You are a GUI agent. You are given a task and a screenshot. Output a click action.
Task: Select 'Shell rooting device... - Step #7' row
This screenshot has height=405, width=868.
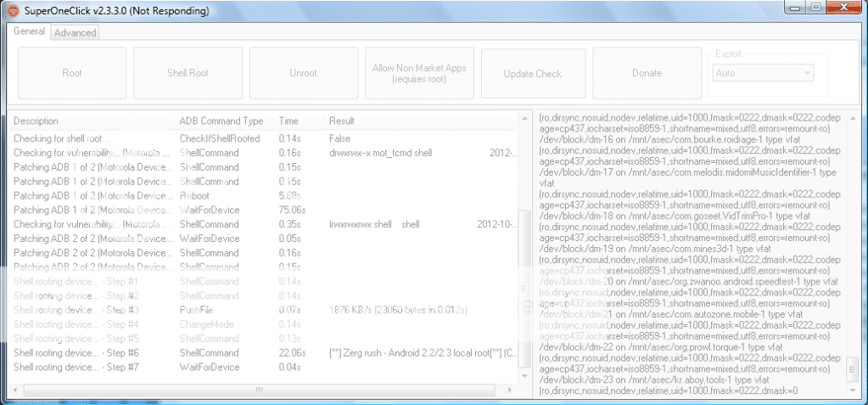[263, 368]
